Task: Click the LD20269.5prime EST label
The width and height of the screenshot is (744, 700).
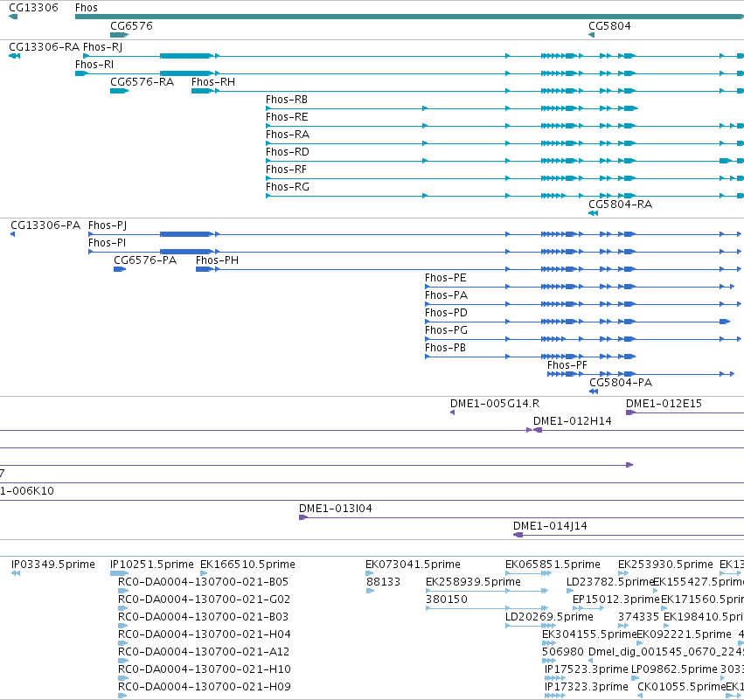Action: [549, 616]
